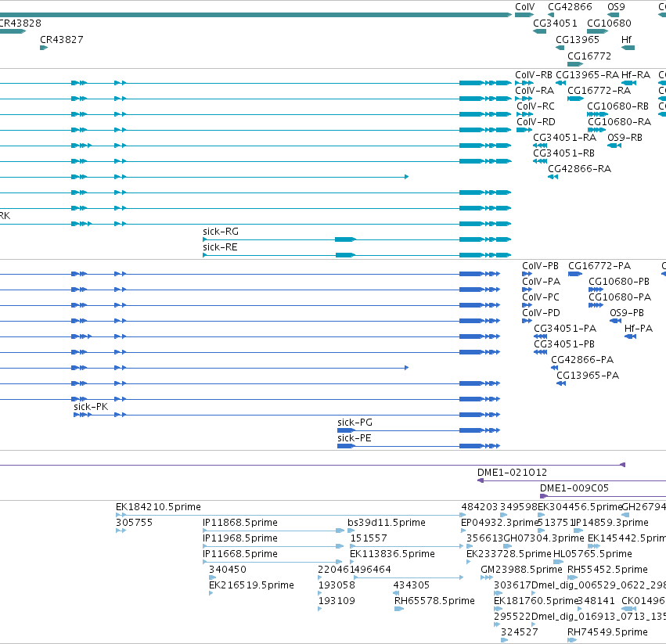666x644 pixels.
Task: Select protein OS9-PB
Action: [x=627, y=314]
